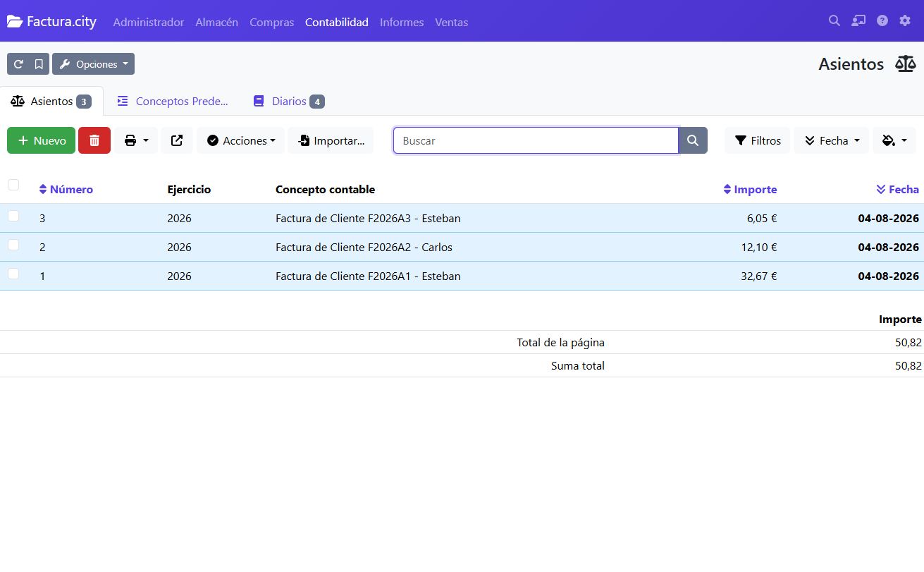The width and height of the screenshot is (924, 572).
Task: Open the Fecha sort order dropdown
Action: (x=832, y=140)
